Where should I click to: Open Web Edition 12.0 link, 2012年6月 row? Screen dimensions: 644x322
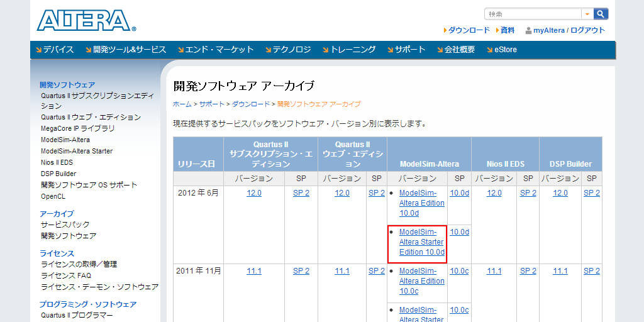coord(342,193)
